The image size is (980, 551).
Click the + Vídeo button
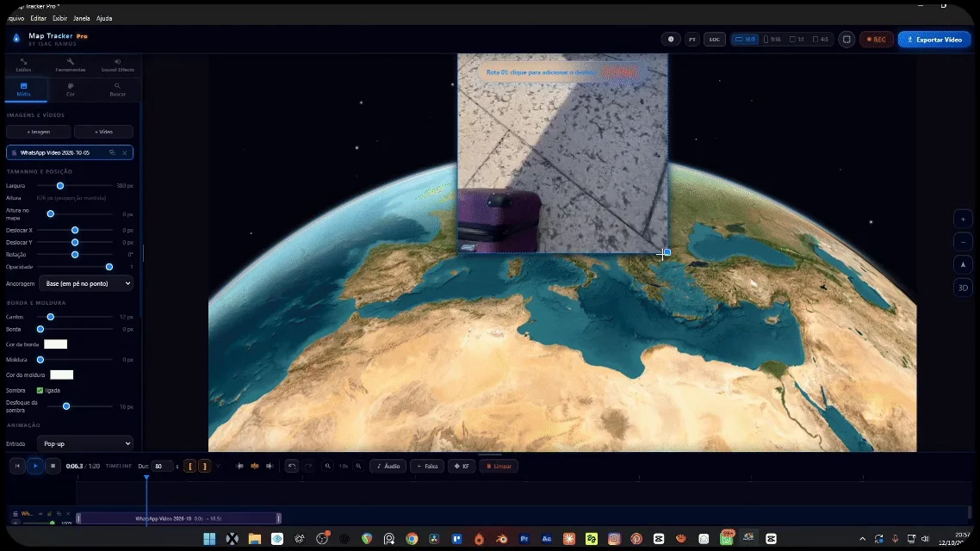point(103,132)
